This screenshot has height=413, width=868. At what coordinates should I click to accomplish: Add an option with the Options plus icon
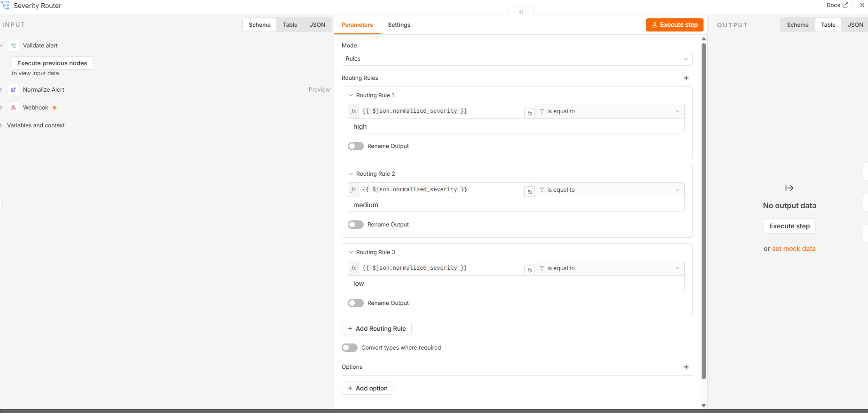686,367
